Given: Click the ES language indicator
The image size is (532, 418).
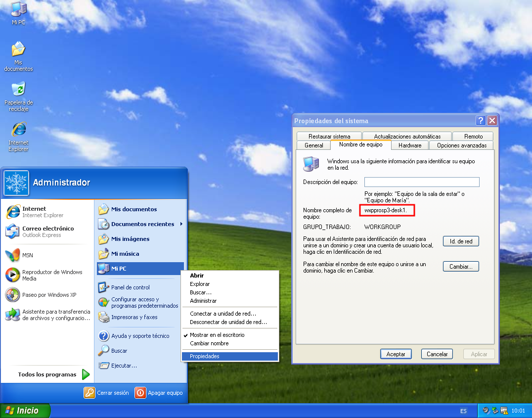Looking at the screenshot, I should click(x=463, y=411).
